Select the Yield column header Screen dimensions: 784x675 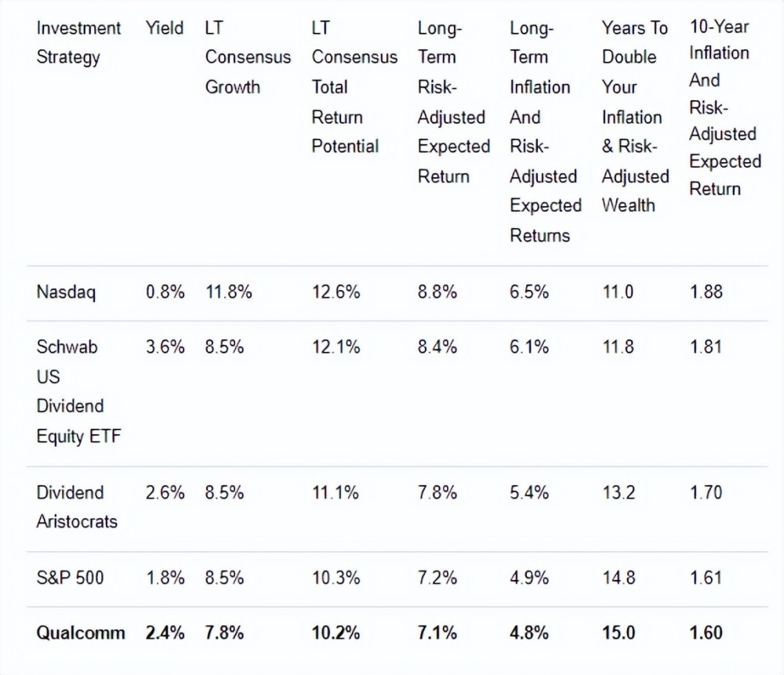pos(165,28)
